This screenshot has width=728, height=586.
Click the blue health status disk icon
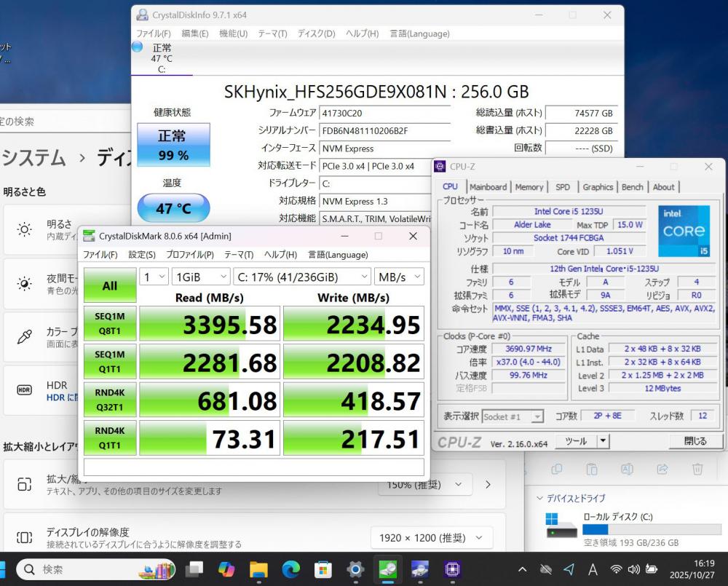[x=138, y=47]
